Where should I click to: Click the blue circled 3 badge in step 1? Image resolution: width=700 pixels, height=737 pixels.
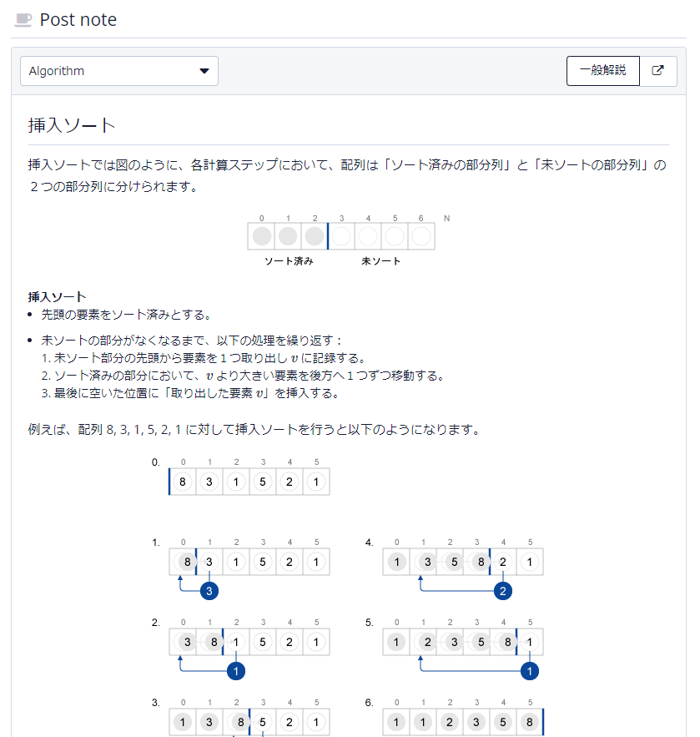click(209, 590)
